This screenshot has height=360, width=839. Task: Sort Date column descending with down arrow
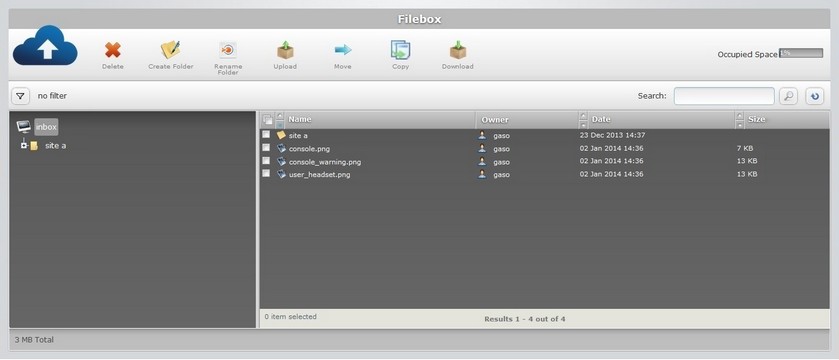click(x=583, y=125)
